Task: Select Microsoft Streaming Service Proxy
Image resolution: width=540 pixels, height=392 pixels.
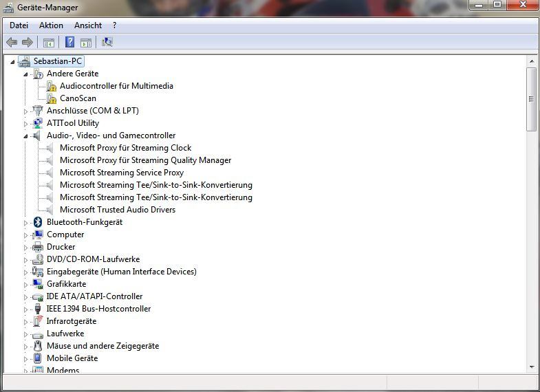Action: (122, 173)
